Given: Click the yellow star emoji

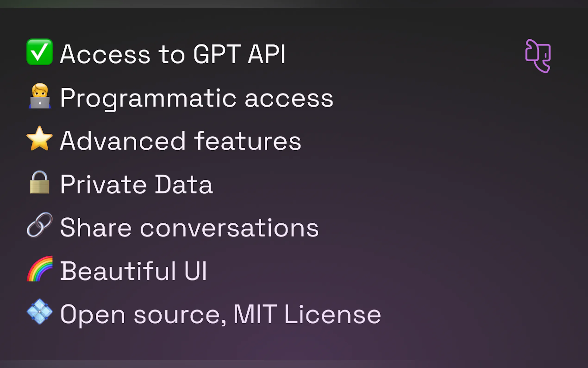Looking at the screenshot, I should point(39,139).
